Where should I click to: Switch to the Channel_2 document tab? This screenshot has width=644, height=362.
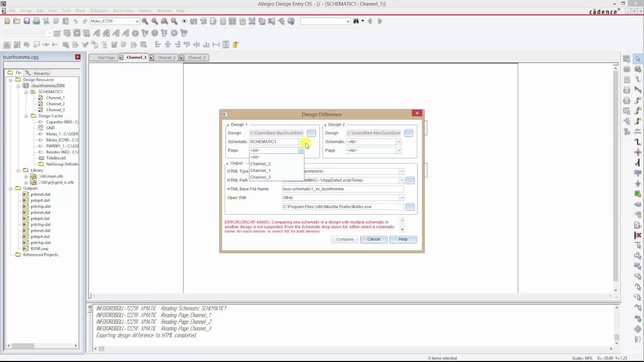coord(194,57)
